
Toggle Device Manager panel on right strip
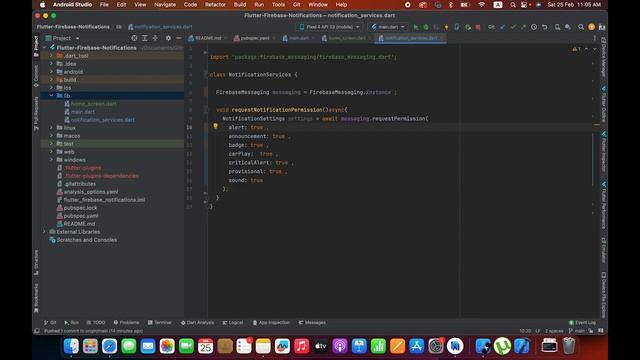tap(603, 57)
